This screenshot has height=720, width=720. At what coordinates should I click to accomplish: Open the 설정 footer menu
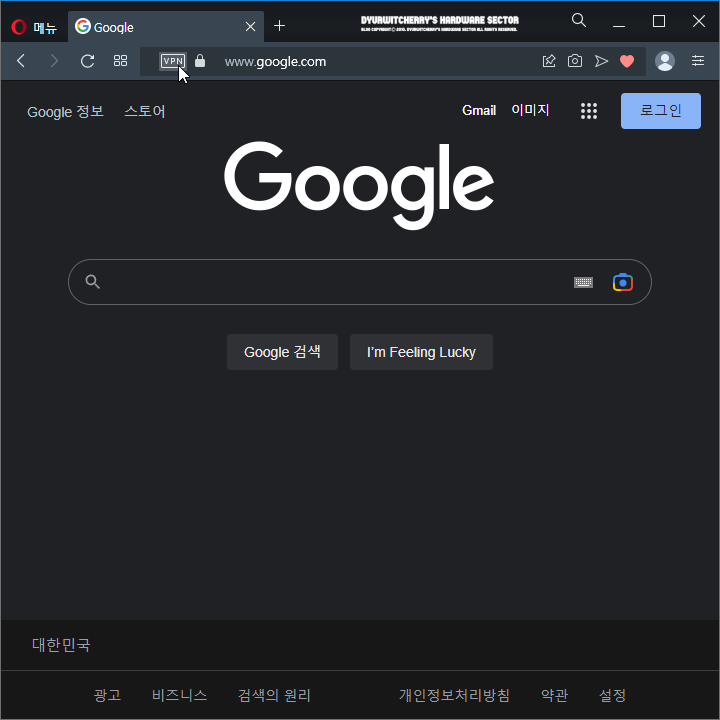coord(612,695)
